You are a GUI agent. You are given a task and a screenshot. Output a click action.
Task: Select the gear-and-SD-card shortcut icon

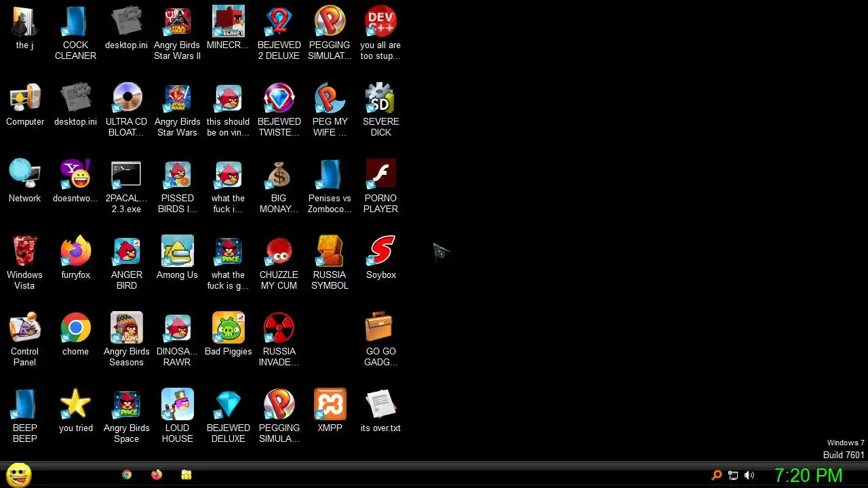380,98
